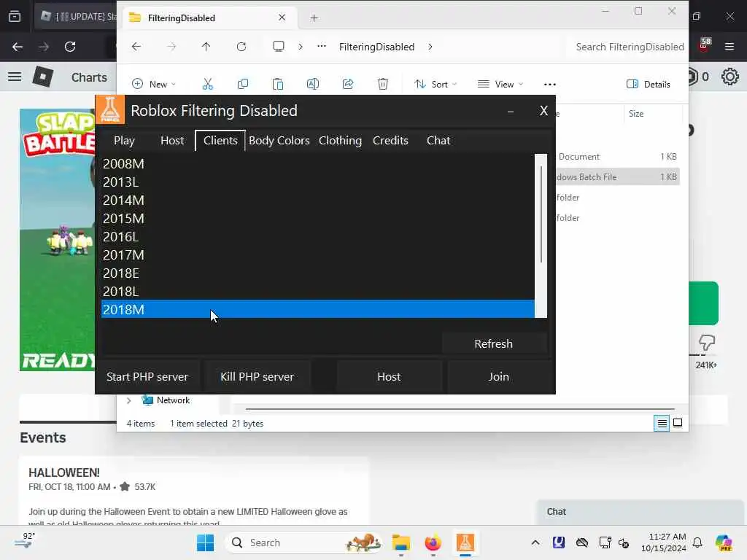The image size is (747, 560).
Task: Click Kill PHP server button
Action: coord(258,377)
